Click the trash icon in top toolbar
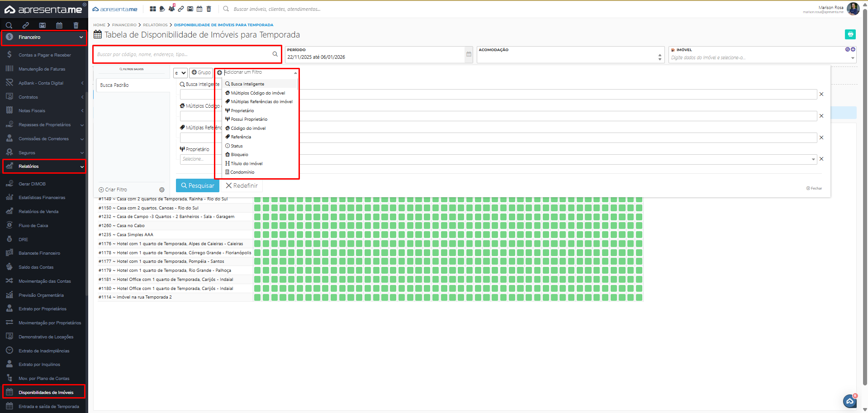Screen dimensions: 868x413 coord(209,9)
